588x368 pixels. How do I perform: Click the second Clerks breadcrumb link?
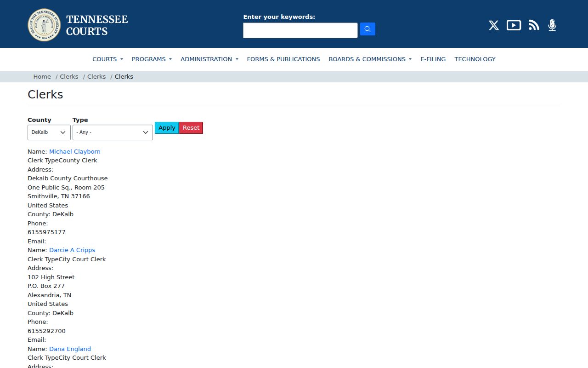pos(96,76)
